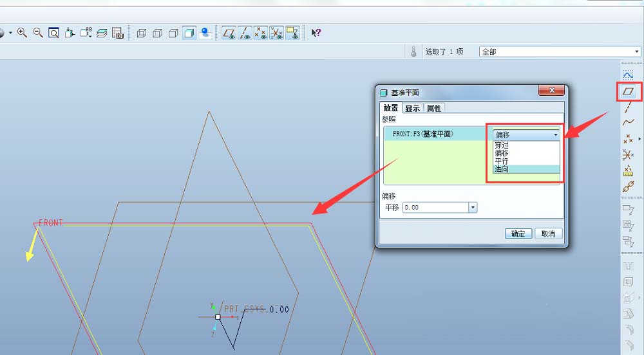Click the Zoom Out magnifier icon
The width and height of the screenshot is (644, 355).
pos(38,33)
